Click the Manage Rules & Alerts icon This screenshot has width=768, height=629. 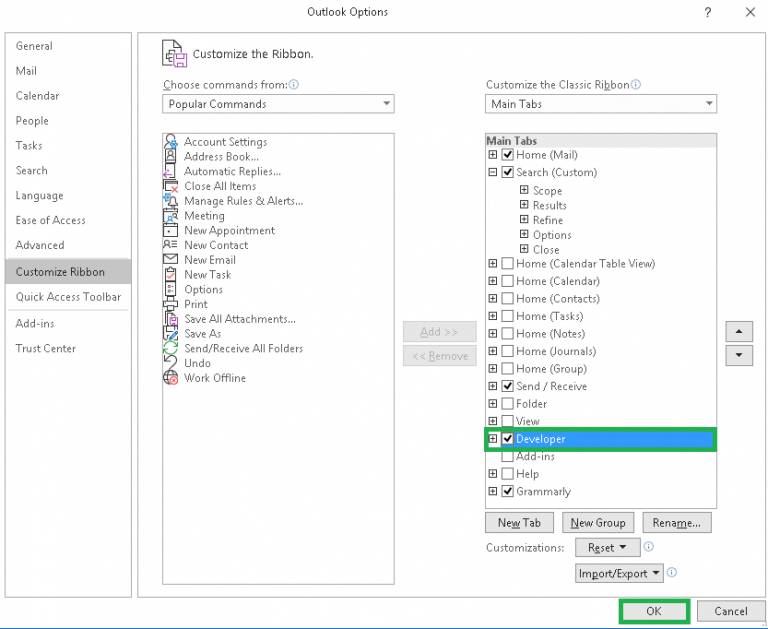point(170,201)
